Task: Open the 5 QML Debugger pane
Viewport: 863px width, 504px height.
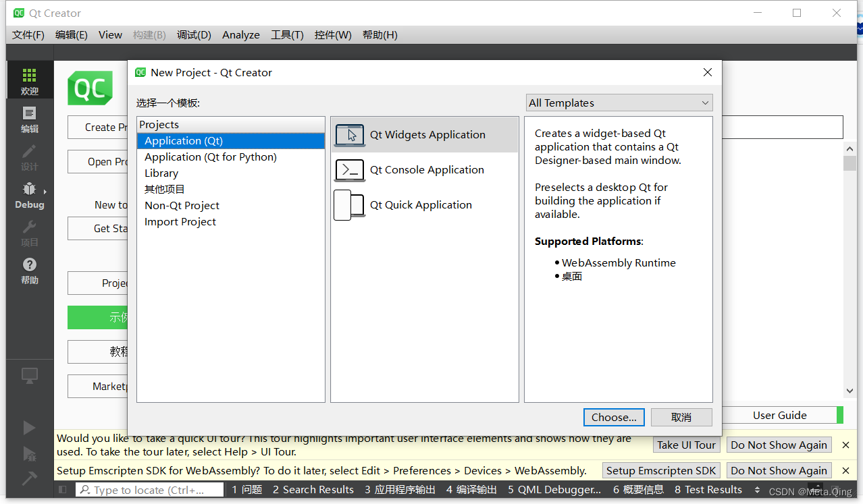Action: coord(554,490)
